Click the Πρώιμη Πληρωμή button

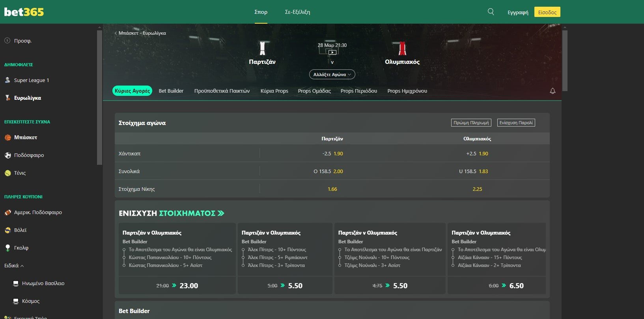[x=471, y=123]
